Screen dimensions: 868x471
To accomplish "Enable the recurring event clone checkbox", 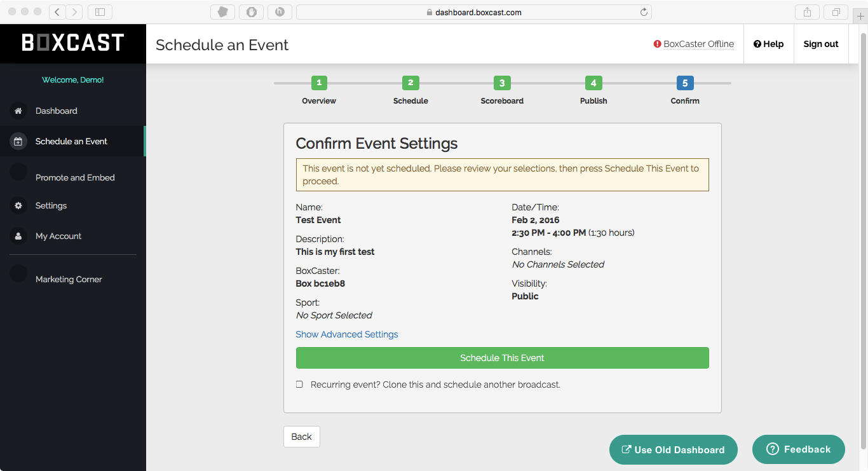I will (x=299, y=385).
